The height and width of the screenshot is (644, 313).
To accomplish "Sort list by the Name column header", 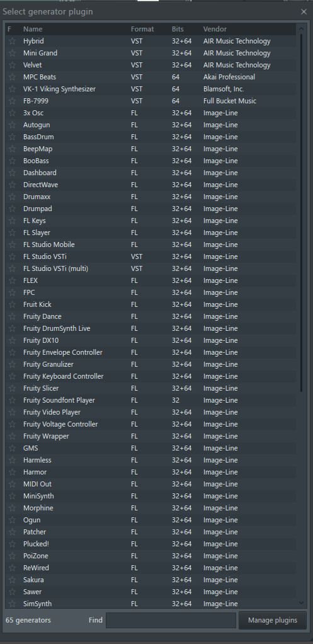I will click(33, 29).
